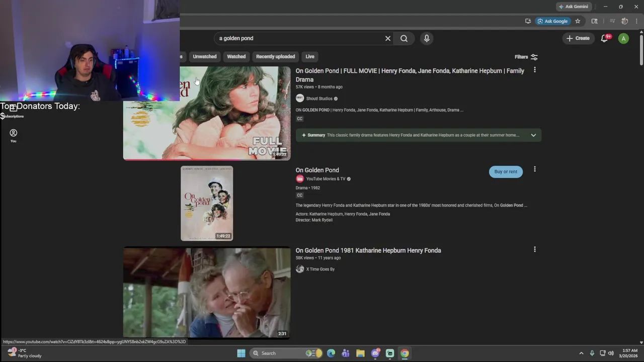Click the Shout! Studios channel avatar
Viewport: 644px width, 362px height.
point(300,99)
